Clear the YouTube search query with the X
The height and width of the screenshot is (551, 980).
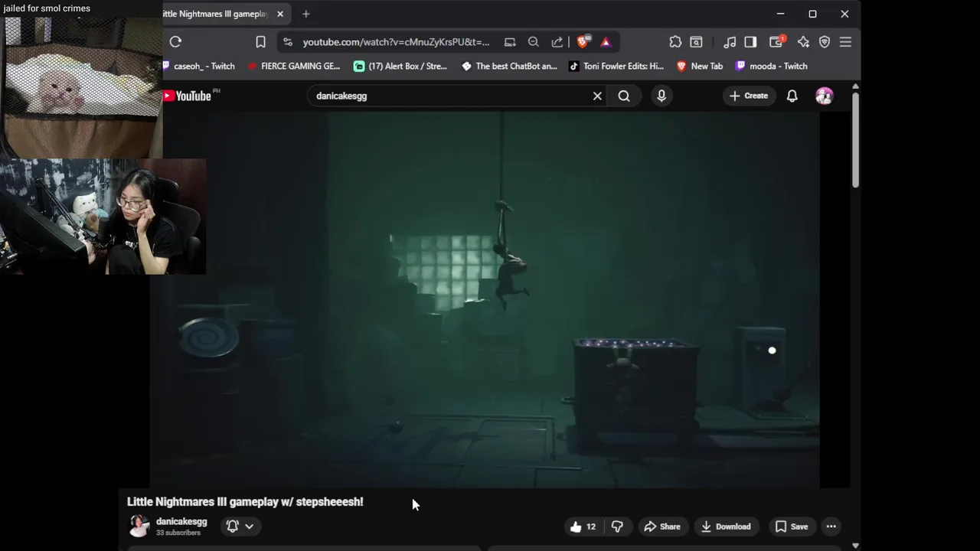click(x=597, y=96)
